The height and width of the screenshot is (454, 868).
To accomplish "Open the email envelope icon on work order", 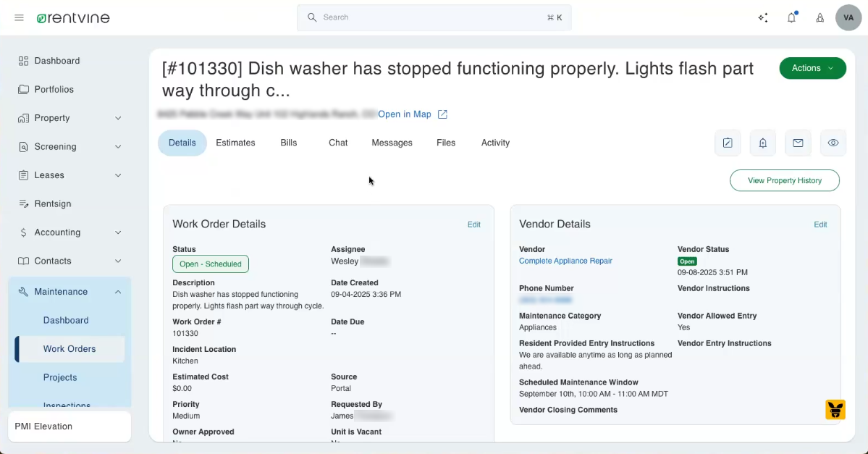I will tap(798, 143).
